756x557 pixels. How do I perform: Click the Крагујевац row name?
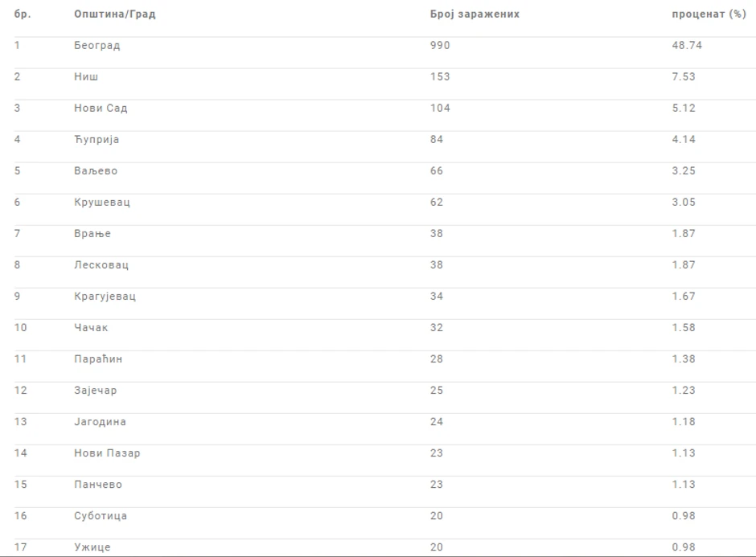pyautogui.click(x=105, y=297)
